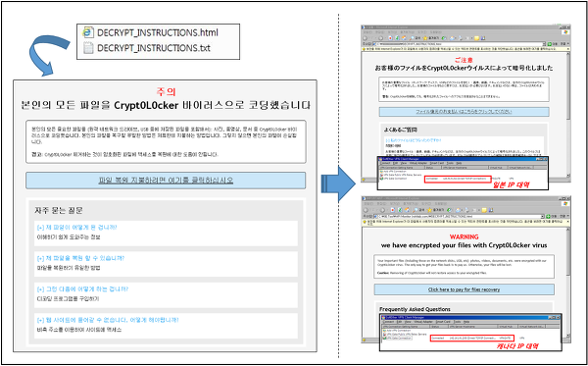
Task: Click Stop icon in WARNING-page browser toolbar
Action: point(393,210)
